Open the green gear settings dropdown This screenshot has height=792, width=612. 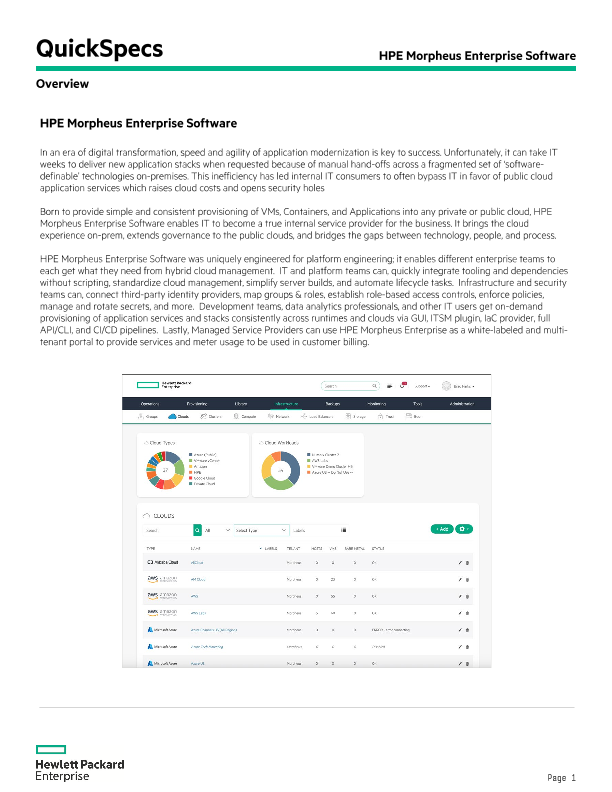(464, 529)
